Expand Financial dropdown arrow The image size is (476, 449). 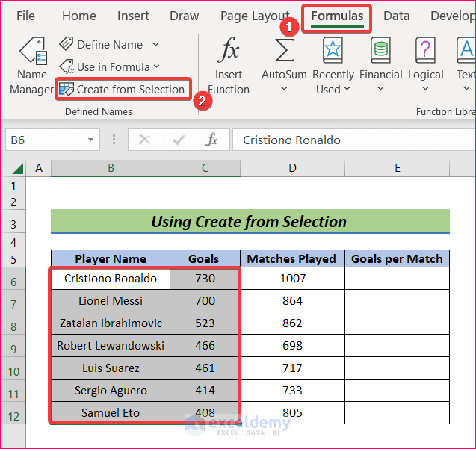tap(380, 89)
